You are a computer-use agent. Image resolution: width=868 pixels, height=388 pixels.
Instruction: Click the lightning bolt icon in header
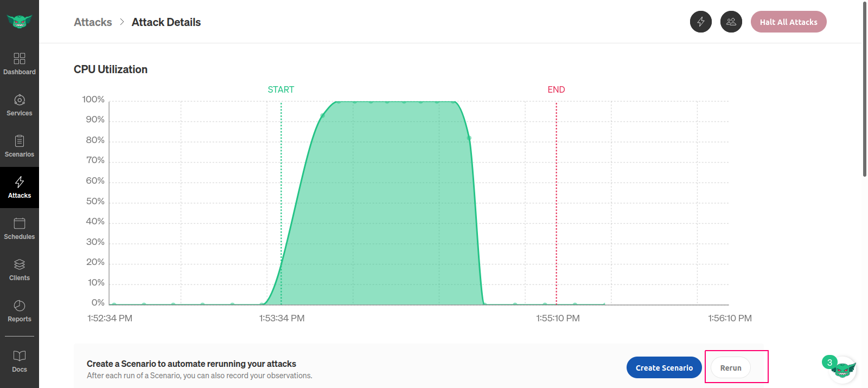(x=701, y=22)
